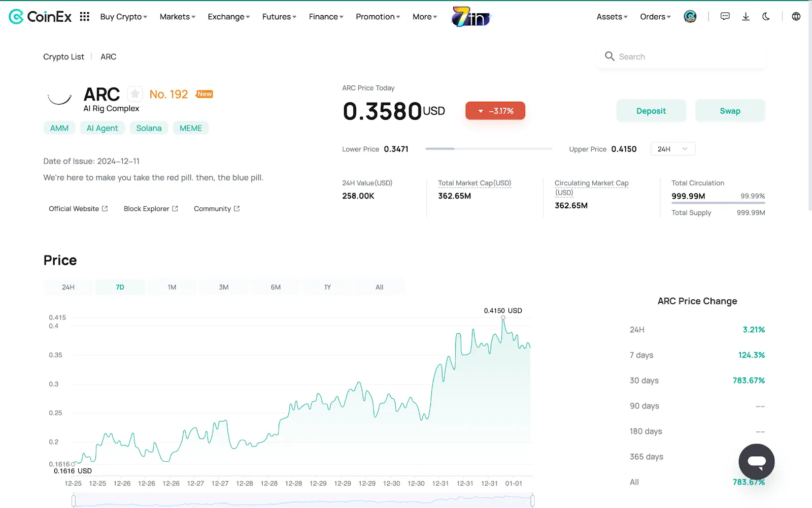The width and height of the screenshot is (812, 508).
Task: Click the lower-upper price range bar
Action: pyautogui.click(x=489, y=149)
